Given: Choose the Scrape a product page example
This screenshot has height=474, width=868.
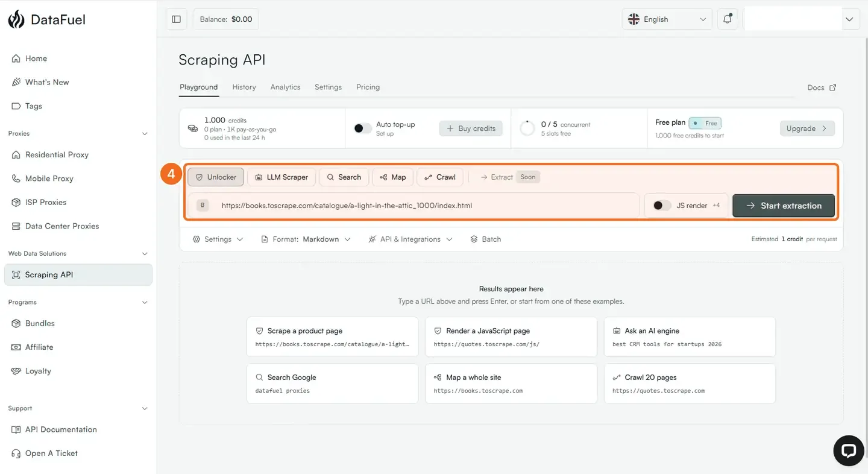Looking at the screenshot, I should click(x=333, y=337).
